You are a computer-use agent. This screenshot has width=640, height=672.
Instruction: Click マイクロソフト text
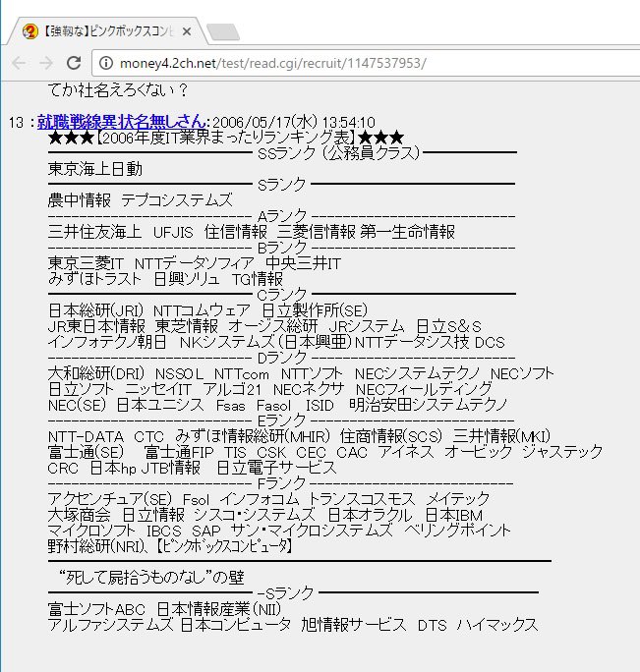pyautogui.click(x=91, y=531)
